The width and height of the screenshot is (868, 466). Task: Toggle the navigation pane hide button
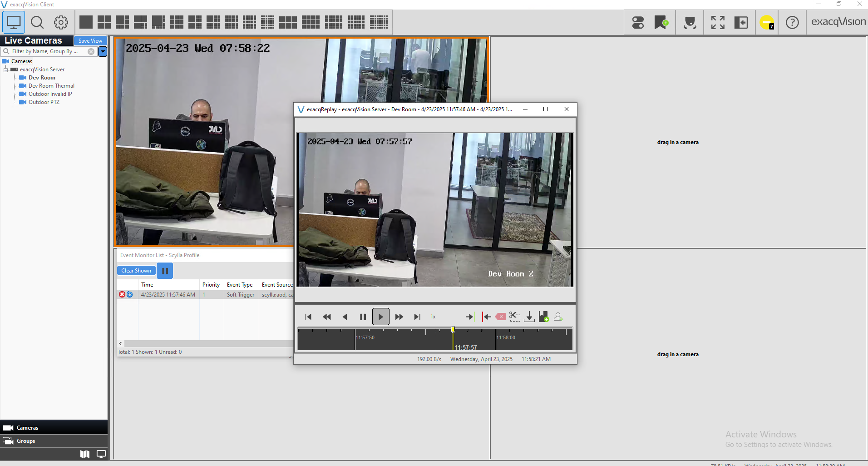point(741,22)
